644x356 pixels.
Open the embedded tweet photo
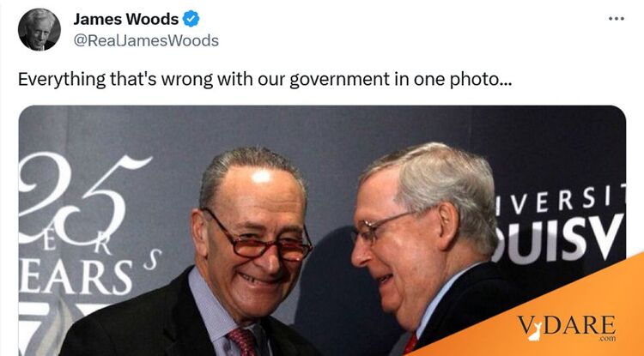[322, 231]
